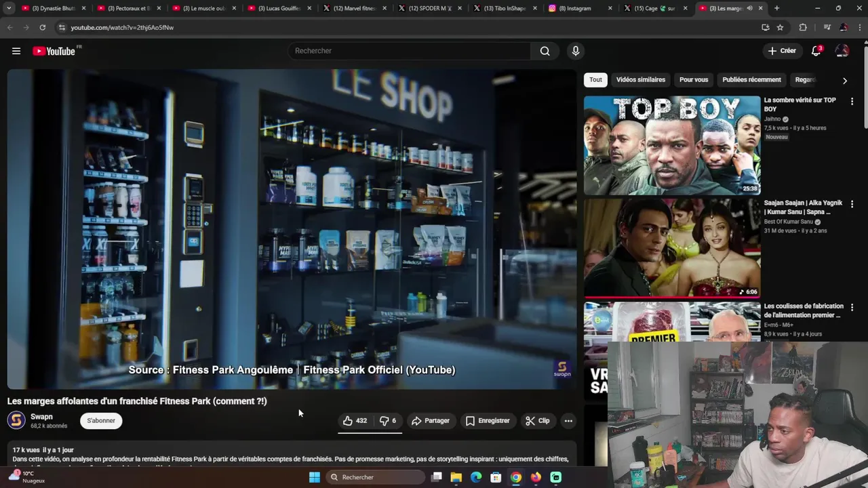This screenshot has width=868, height=488.
Task: Subscribe with the S'abonner button
Action: [101, 421]
